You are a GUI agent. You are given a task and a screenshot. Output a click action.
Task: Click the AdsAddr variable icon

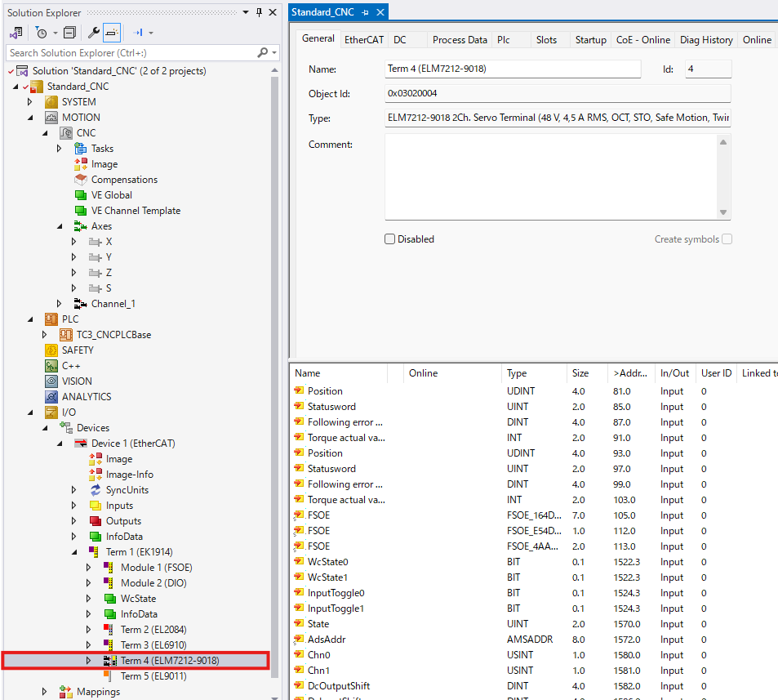(299, 639)
